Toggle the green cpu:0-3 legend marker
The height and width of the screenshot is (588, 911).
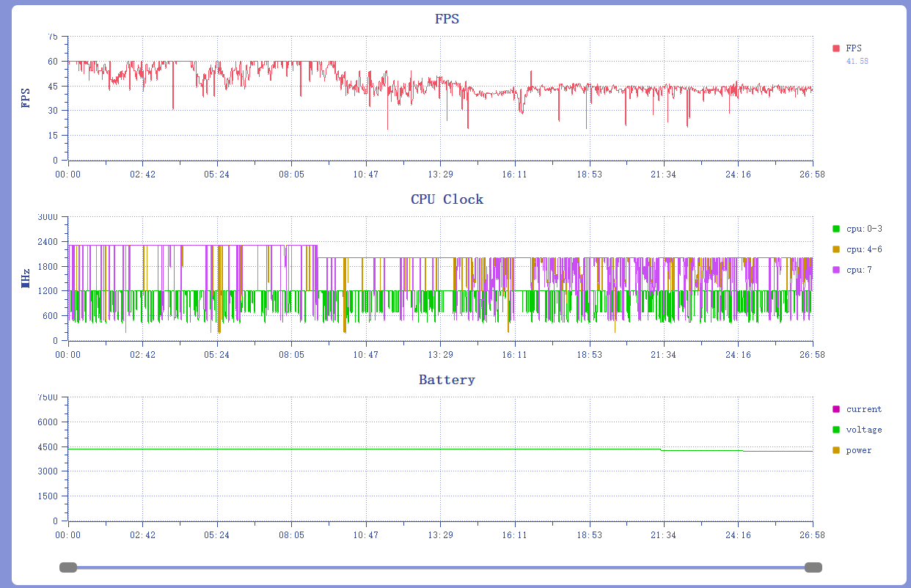click(836, 229)
